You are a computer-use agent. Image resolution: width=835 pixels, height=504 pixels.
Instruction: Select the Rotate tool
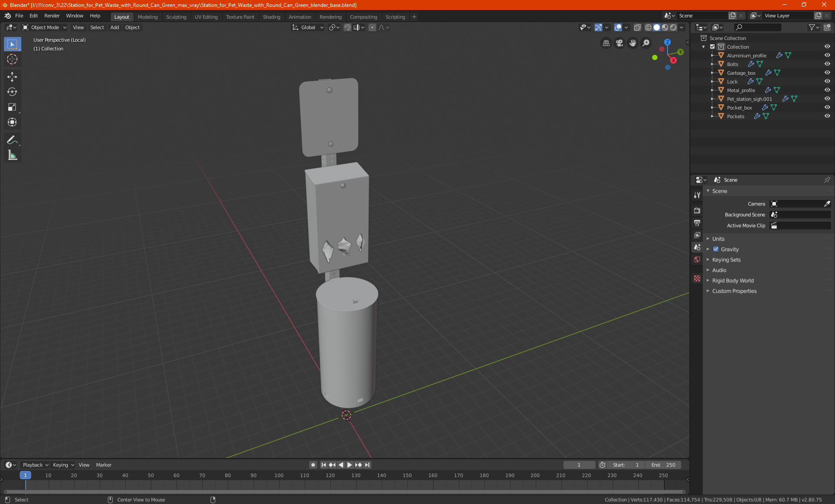(12, 92)
